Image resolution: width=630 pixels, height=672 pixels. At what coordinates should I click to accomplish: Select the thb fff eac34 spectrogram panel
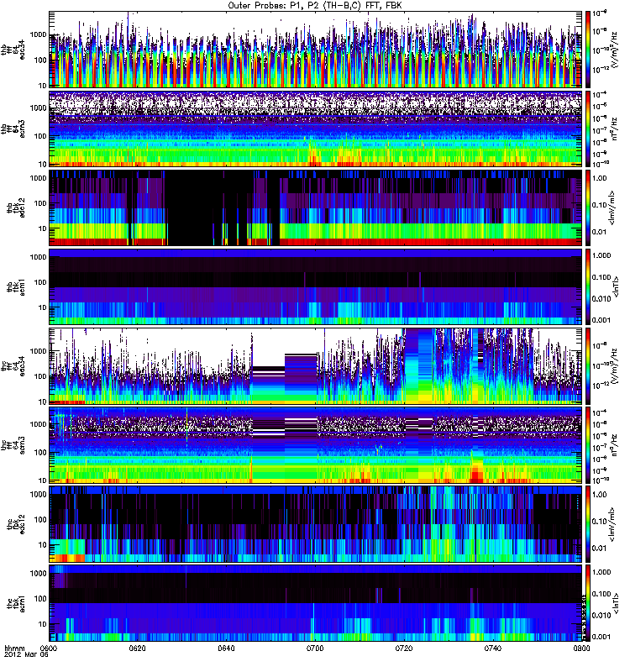pos(316,50)
